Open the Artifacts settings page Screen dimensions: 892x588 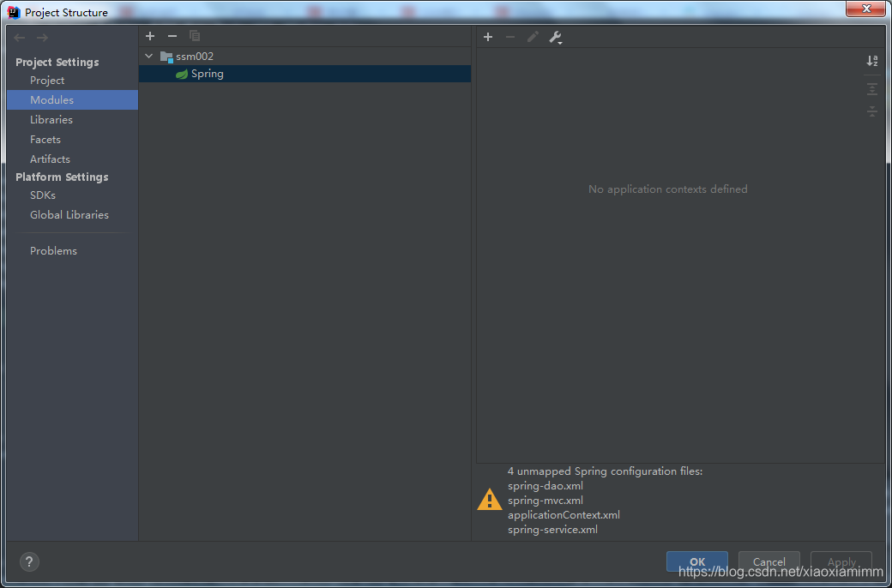[x=50, y=159]
